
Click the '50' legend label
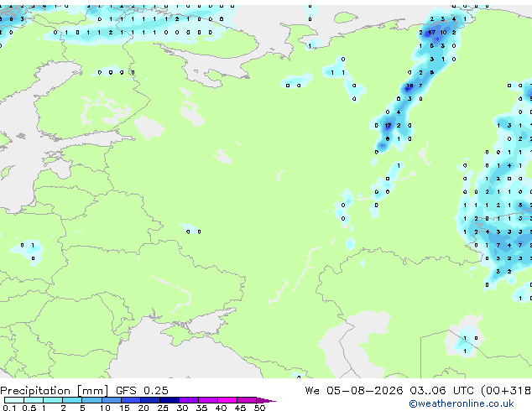260,408
